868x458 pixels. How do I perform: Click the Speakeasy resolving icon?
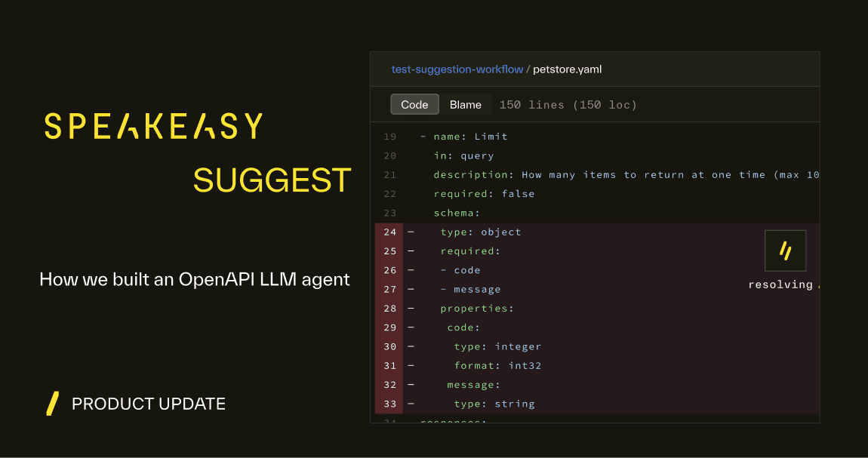[785, 251]
